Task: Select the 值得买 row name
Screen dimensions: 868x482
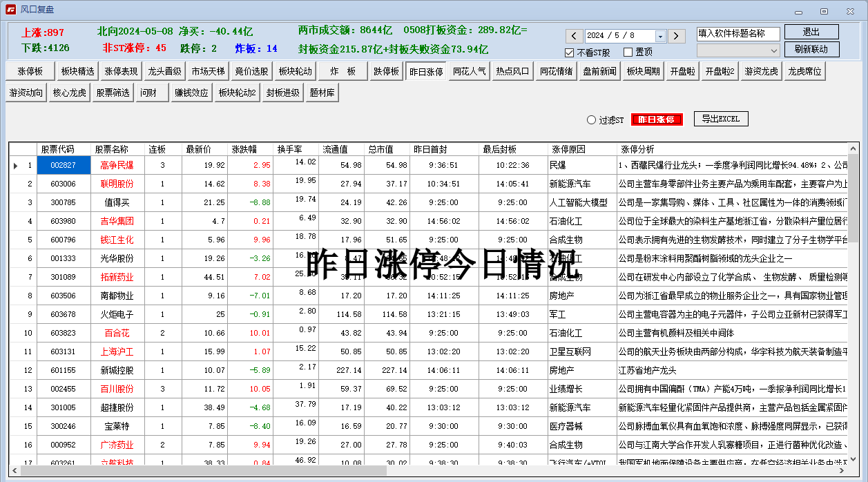Action: point(117,203)
